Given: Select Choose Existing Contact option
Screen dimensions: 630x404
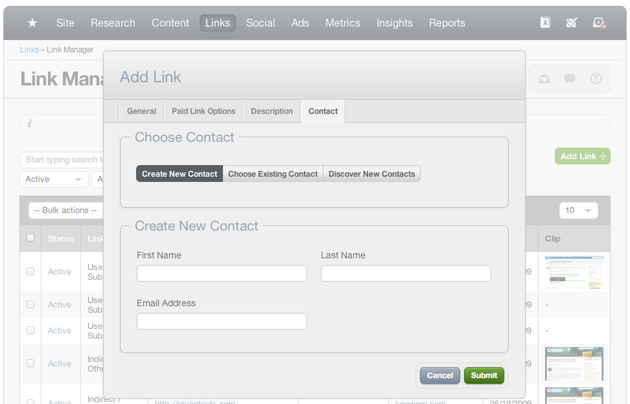Looking at the screenshot, I should 273,174.
